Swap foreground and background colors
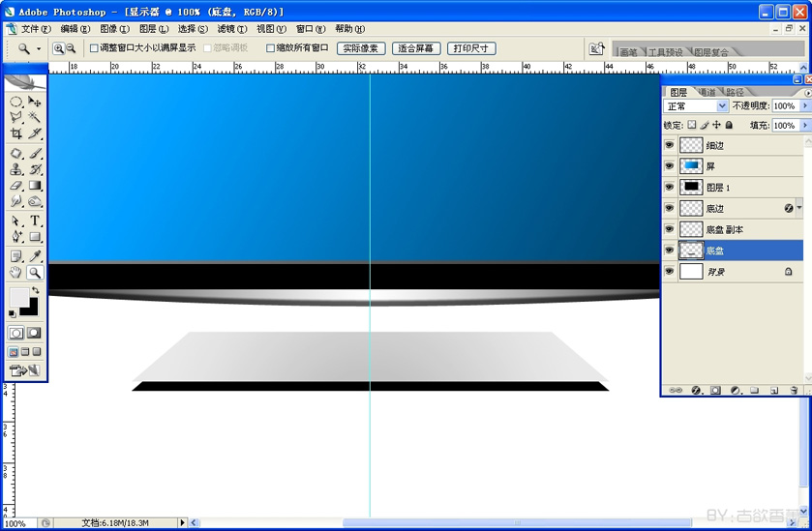 tap(35, 290)
